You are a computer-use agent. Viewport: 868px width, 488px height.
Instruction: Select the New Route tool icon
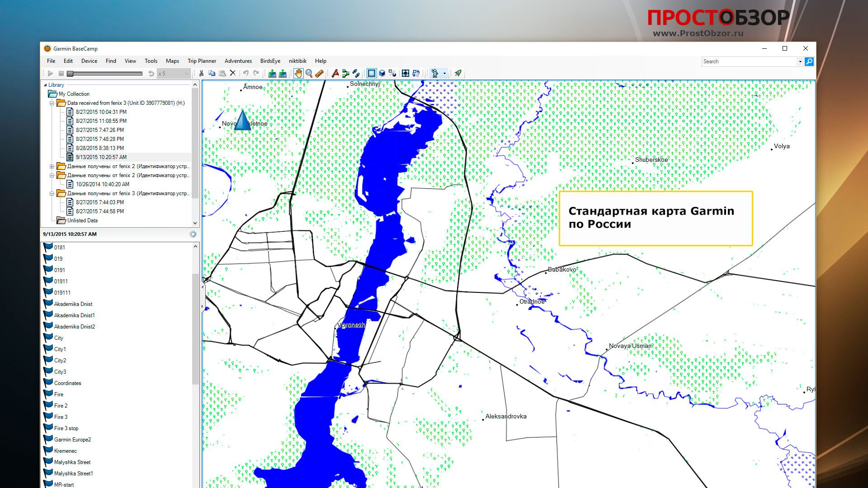335,73
